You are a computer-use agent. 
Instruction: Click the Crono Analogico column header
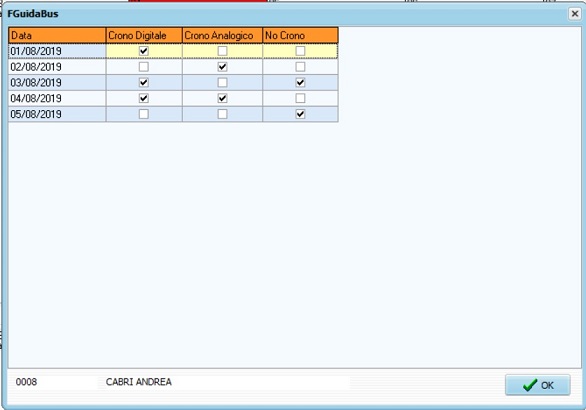pos(223,36)
